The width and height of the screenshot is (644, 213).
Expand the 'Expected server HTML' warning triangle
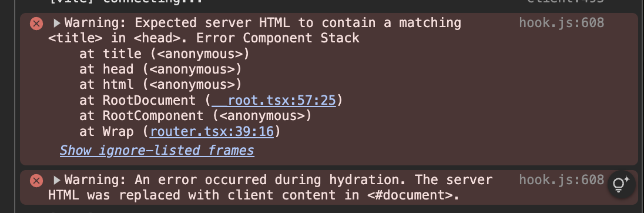[x=57, y=23]
